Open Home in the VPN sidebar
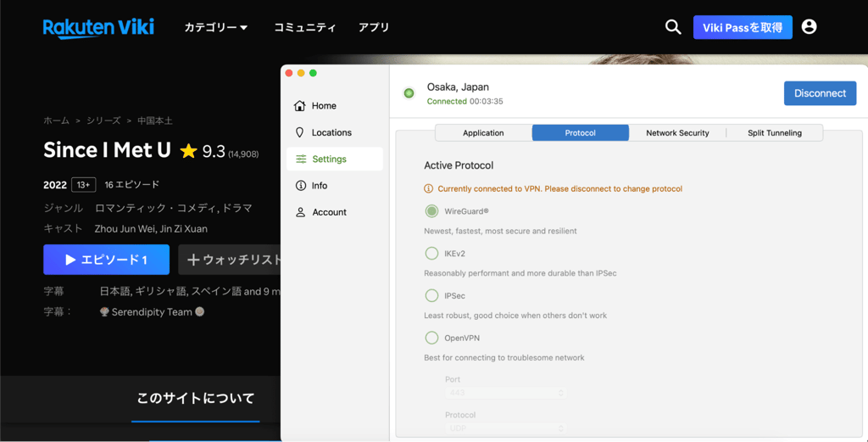This screenshot has width=868, height=442. 334,106
